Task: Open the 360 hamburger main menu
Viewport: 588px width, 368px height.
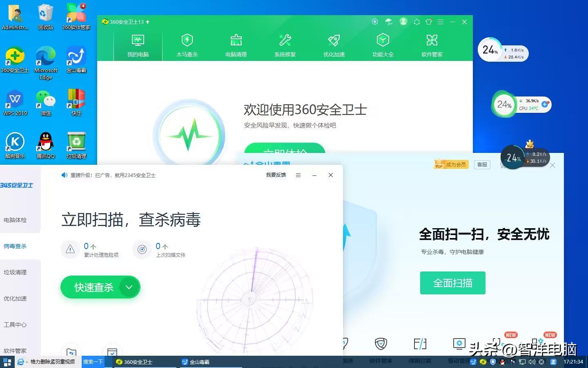Action: (x=441, y=22)
